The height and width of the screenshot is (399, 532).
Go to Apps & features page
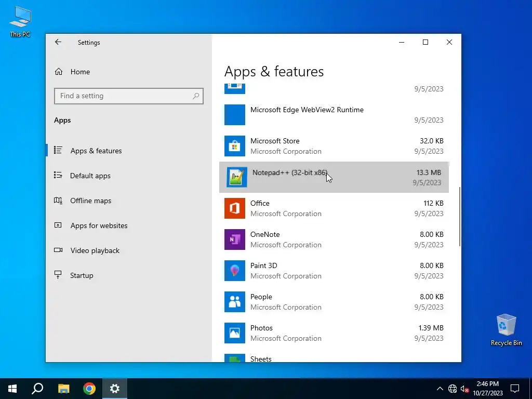(96, 151)
